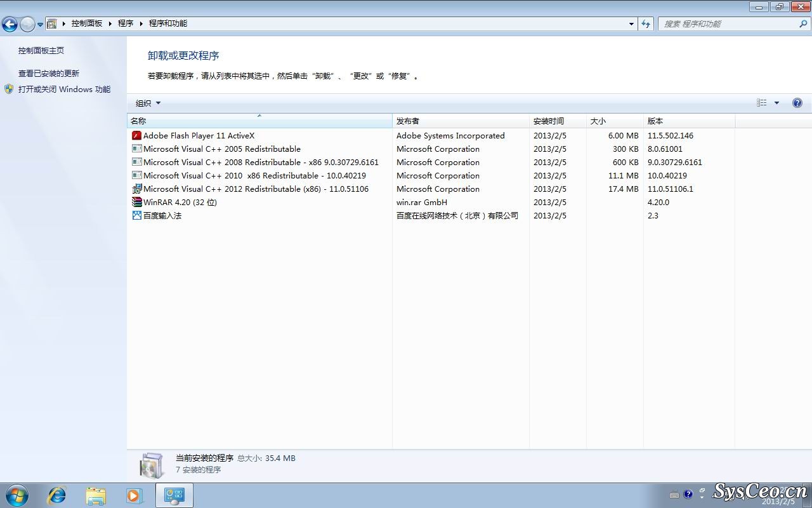
Task: Click the shield icon beside Windows 功能
Action: tap(9, 89)
